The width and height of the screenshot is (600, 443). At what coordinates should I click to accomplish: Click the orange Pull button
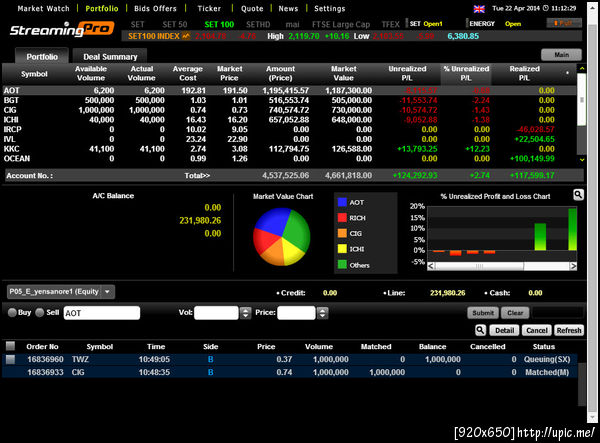(564, 23)
